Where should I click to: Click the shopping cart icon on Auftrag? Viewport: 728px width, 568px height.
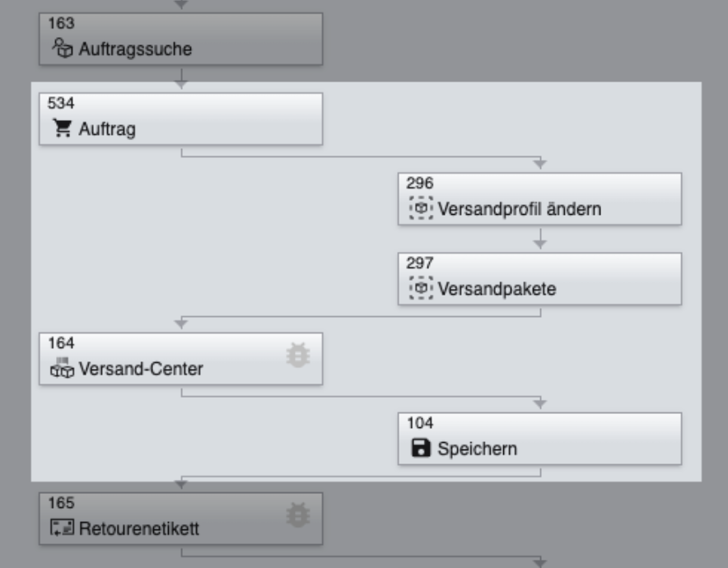coord(62,128)
